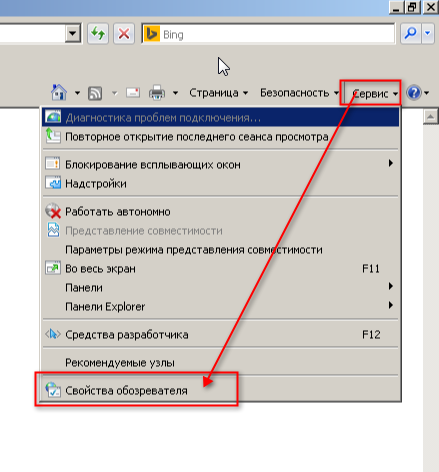The image size is (439, 472).
Task: Click the RSS feeds icon
Action: click(x=95, y=93)
